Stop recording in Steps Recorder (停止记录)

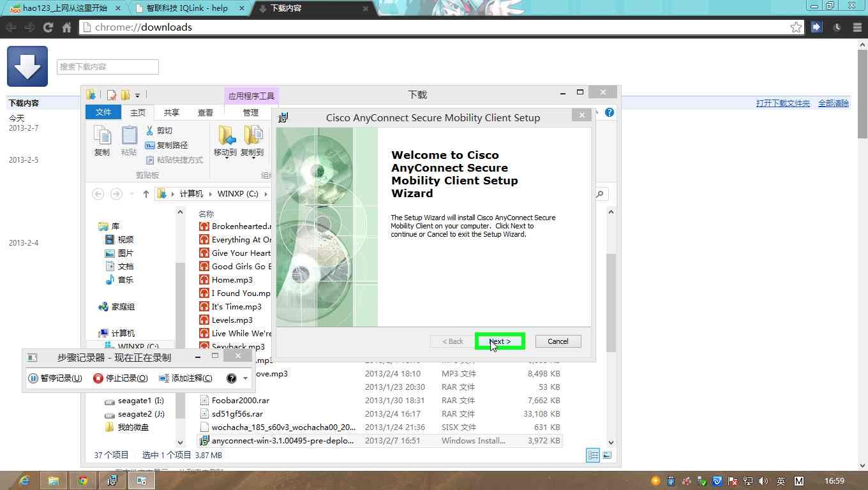120,378
